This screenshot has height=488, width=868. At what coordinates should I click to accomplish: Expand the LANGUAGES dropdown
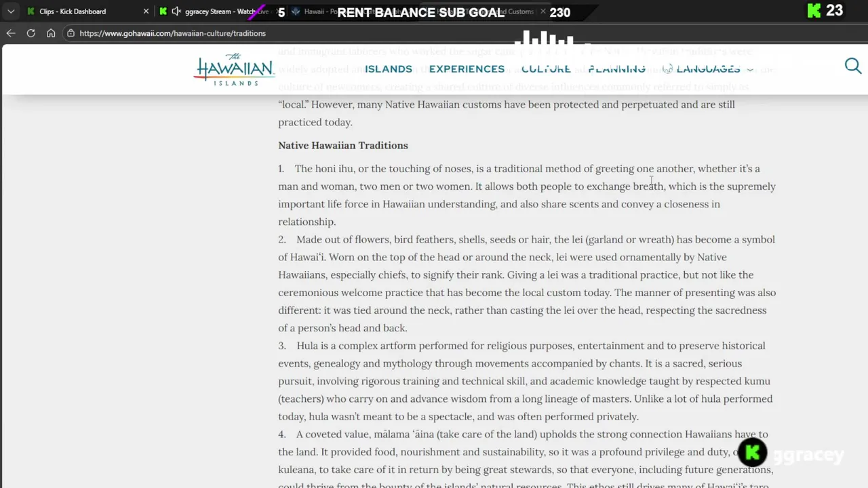tap(709, 69)
